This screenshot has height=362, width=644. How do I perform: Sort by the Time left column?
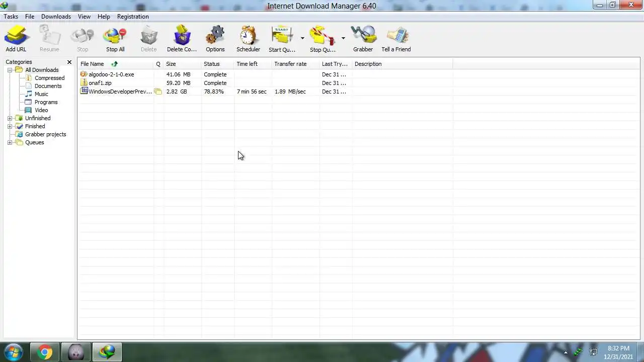click(x=253, y=64)
